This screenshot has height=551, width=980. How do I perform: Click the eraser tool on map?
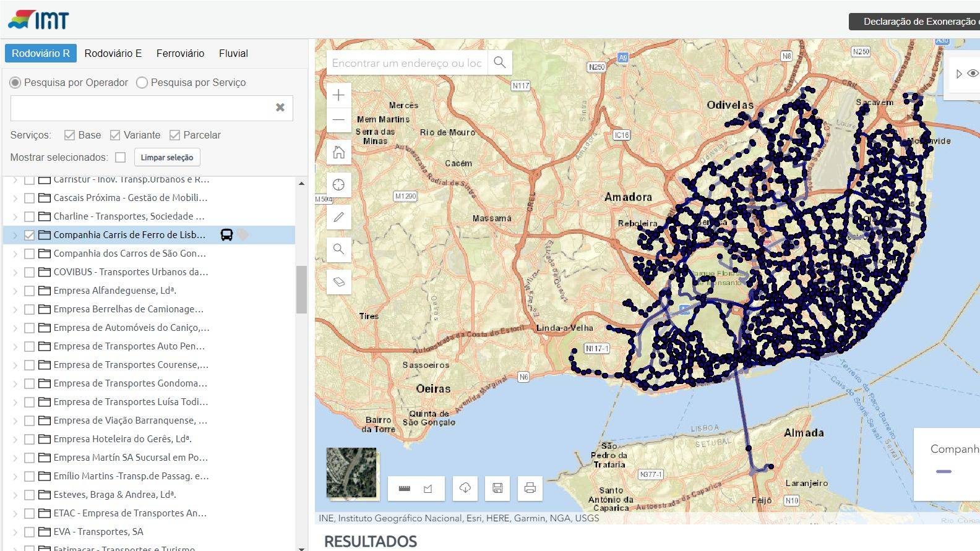(338, 282)
